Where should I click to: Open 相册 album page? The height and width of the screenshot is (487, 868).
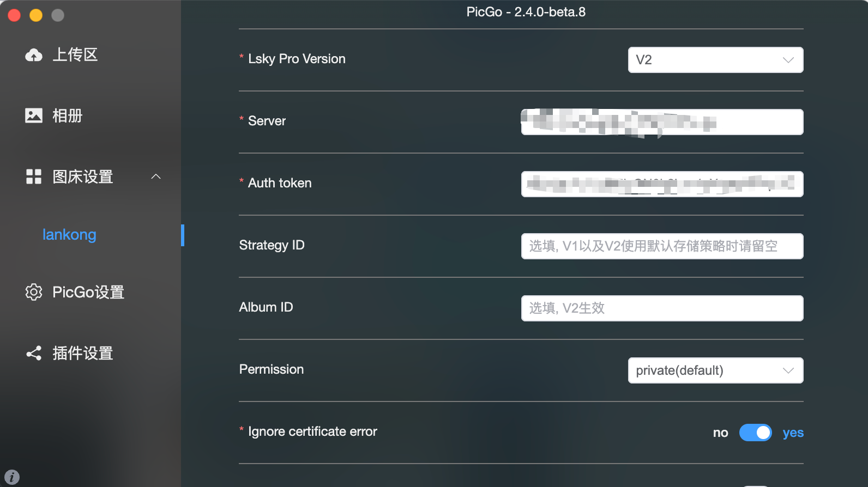68,115
